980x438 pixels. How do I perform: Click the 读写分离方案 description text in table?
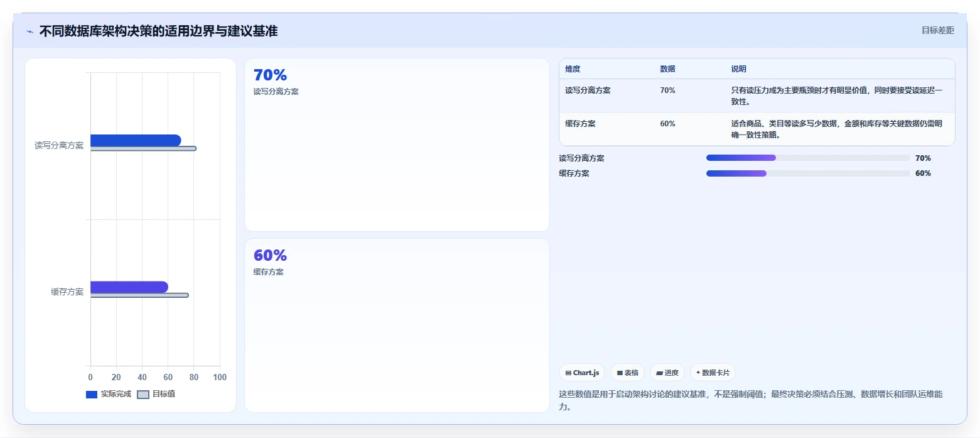[x=837, y=96]
